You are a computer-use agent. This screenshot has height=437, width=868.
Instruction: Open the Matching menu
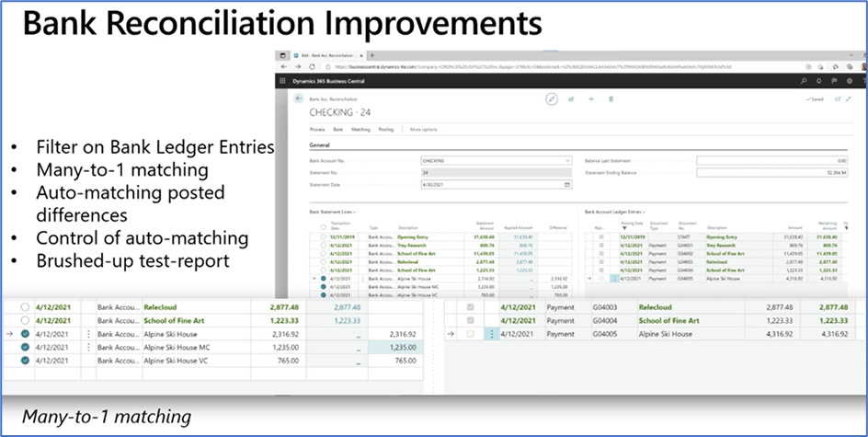pyautogui.click(x=361, y=130)
